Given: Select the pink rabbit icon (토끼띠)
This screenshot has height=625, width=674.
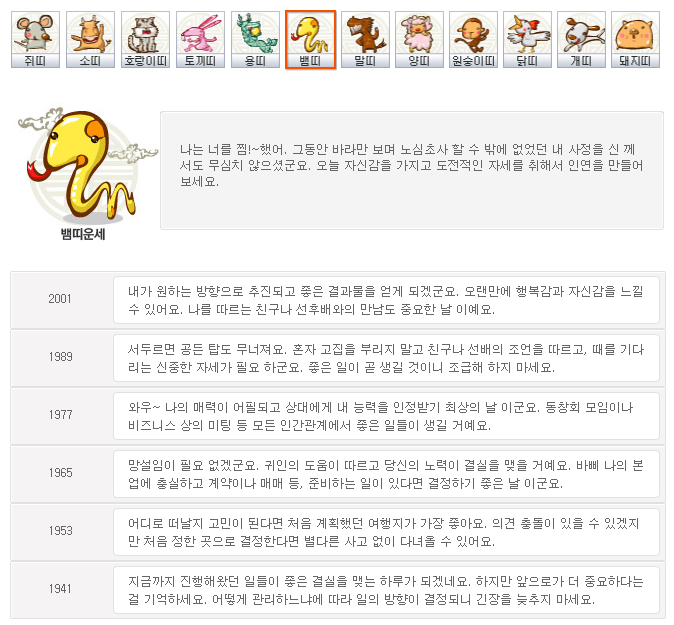Looking at the screenshot, I should click(x=200, y=40).
